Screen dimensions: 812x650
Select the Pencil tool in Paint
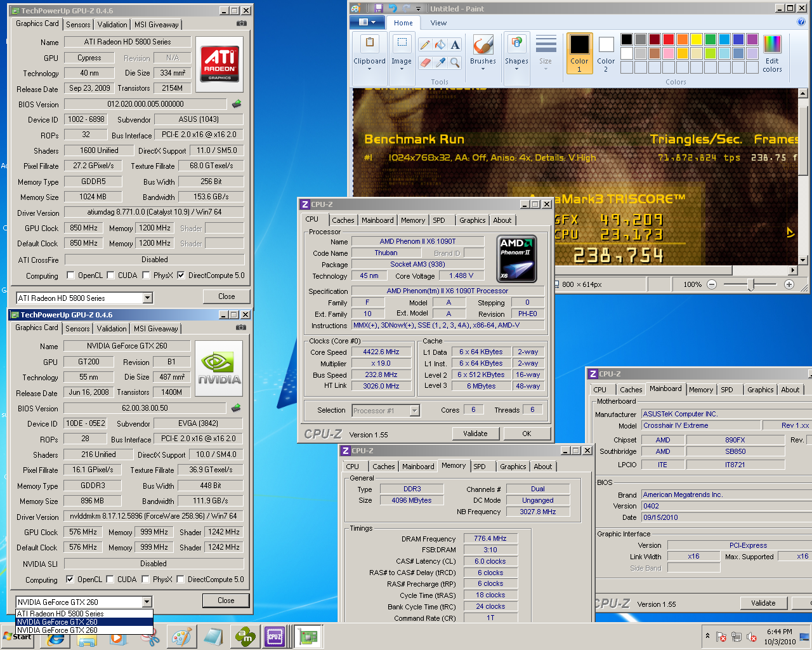[x=424, y=45]
